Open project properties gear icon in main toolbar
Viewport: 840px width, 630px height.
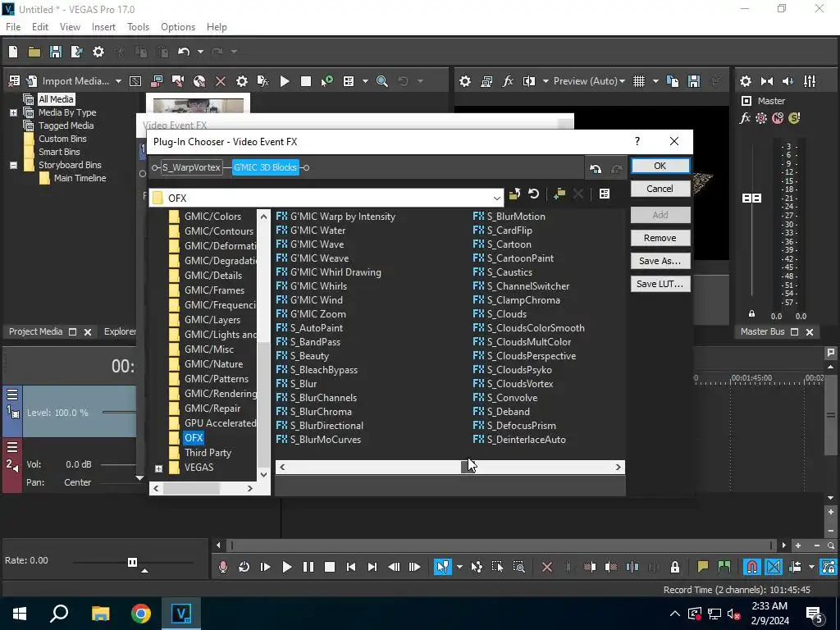98,52
